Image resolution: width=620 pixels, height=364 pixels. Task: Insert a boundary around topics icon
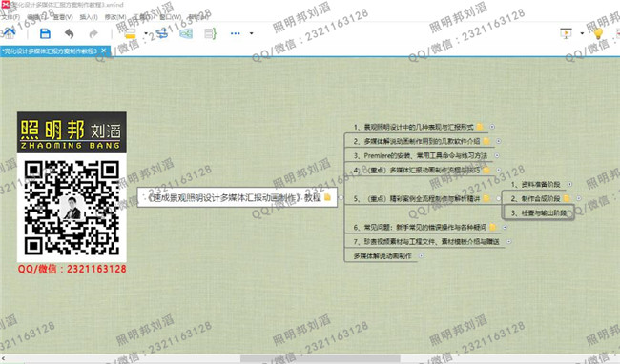(186, 33)
